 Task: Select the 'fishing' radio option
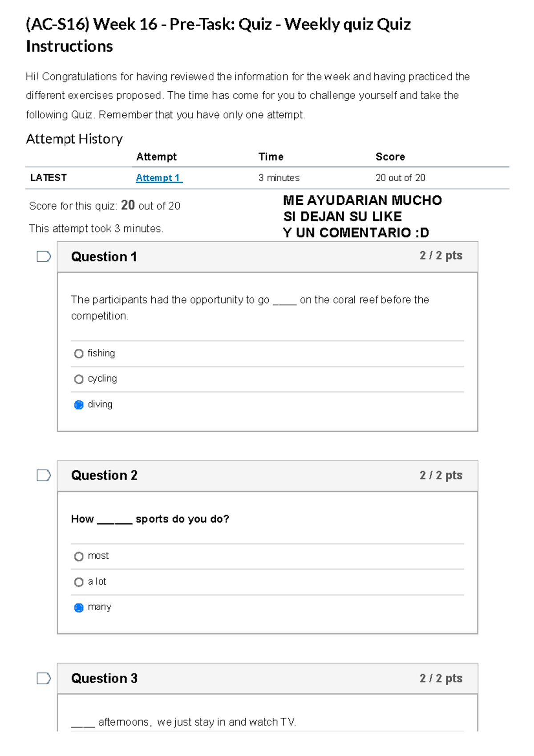(79, 354)
